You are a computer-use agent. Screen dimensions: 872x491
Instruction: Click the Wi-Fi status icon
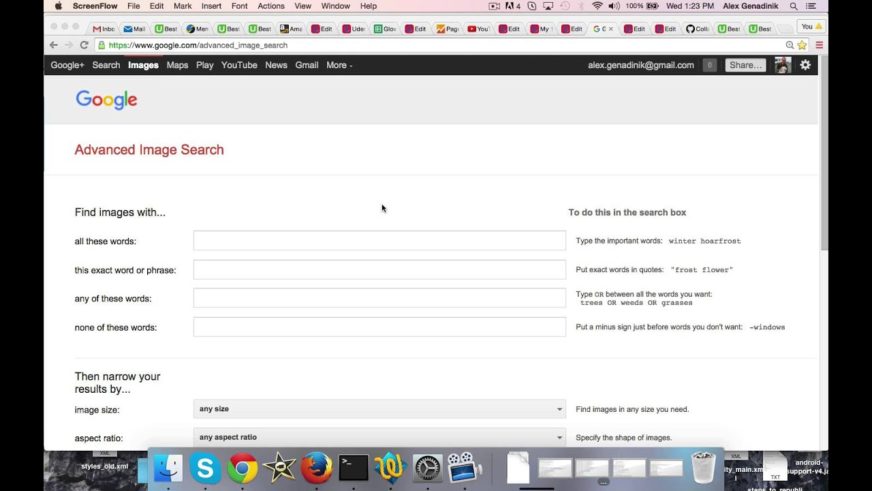pyautogui.click(x=597, y=6)
